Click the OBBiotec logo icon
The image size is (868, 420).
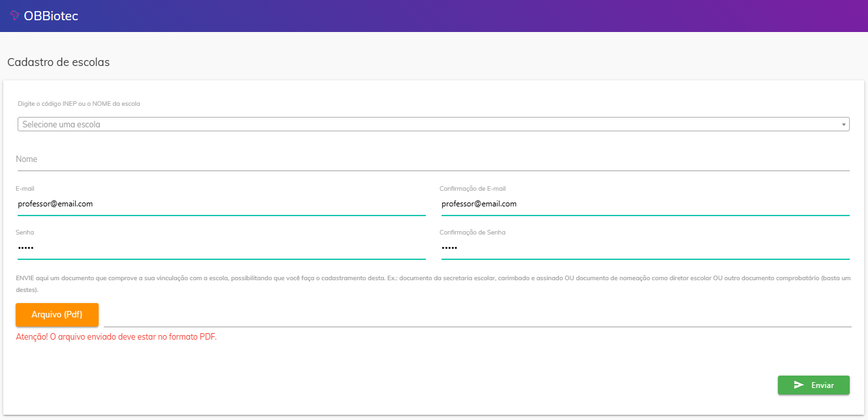pyautogui.click(x=14, y=16)
